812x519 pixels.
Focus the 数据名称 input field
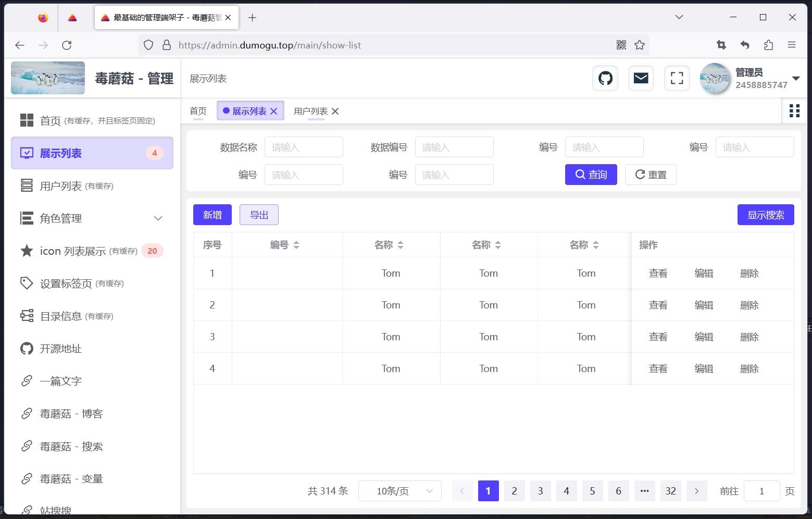[304, 147]
